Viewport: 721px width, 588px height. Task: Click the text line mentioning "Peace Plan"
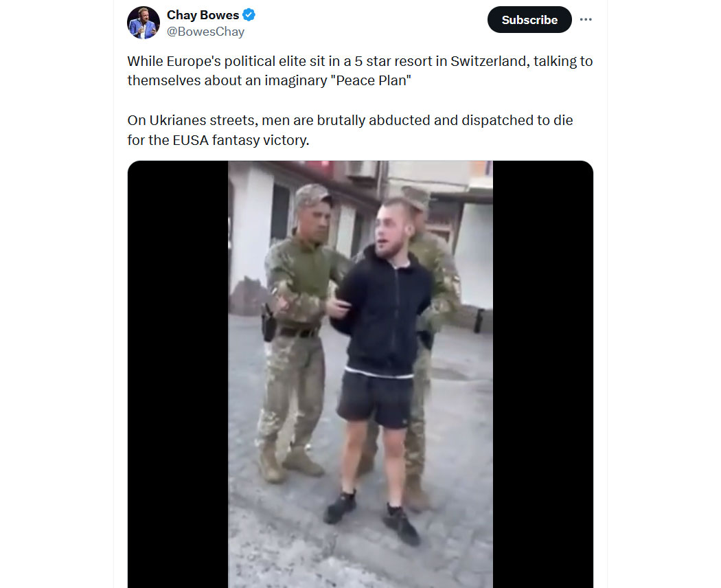(x=269, y=80)
